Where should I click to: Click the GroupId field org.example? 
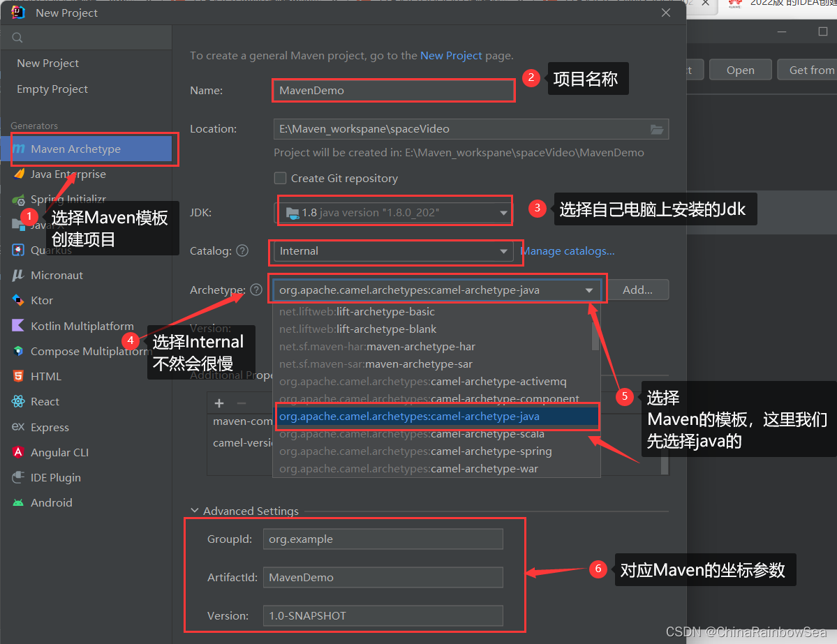[x=383, y=539]
